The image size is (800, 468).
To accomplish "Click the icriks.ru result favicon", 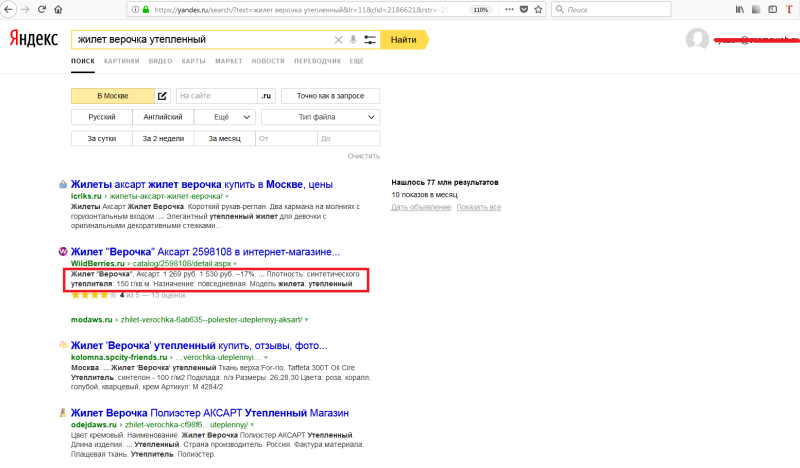I will point(63,184).
